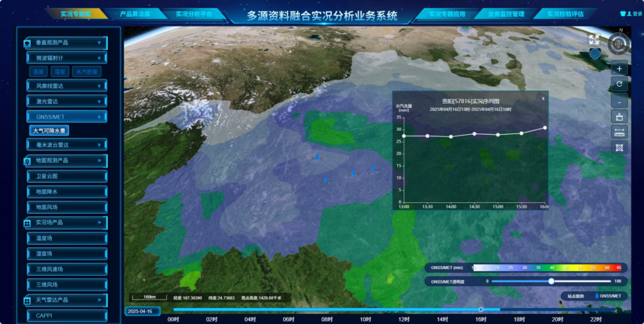The height and width of the screenshot is (324, 644).
Task: Reset the map view with refresh icon
Action: [x=619, y=84]
